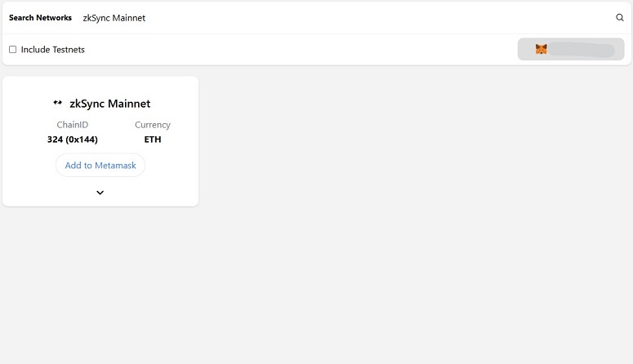This screenshot has width=633, height=364.
Task: Click the Currency heading on the card
Action: (x=153, y=125)
